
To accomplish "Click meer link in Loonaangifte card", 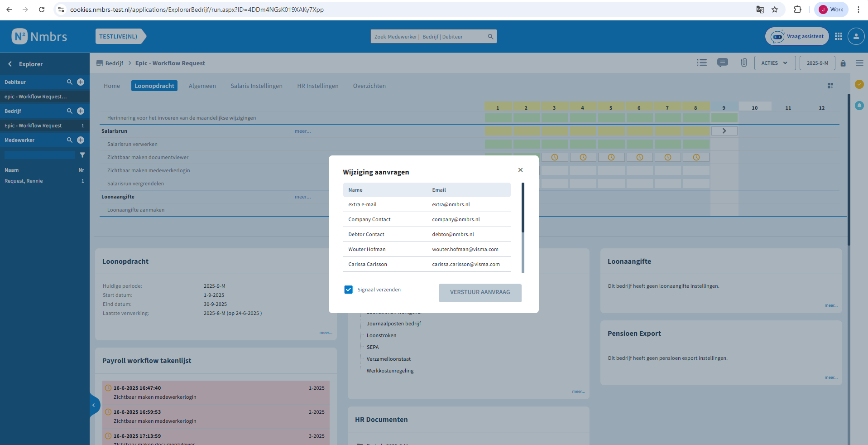I will pyautogui.click(x=831, y=305).
